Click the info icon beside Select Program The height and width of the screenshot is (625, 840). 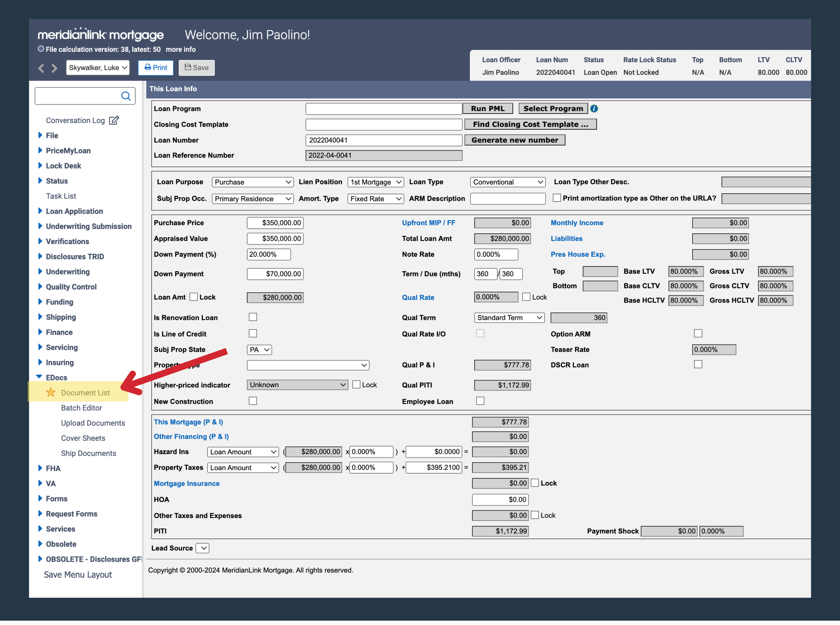point(594,109)
